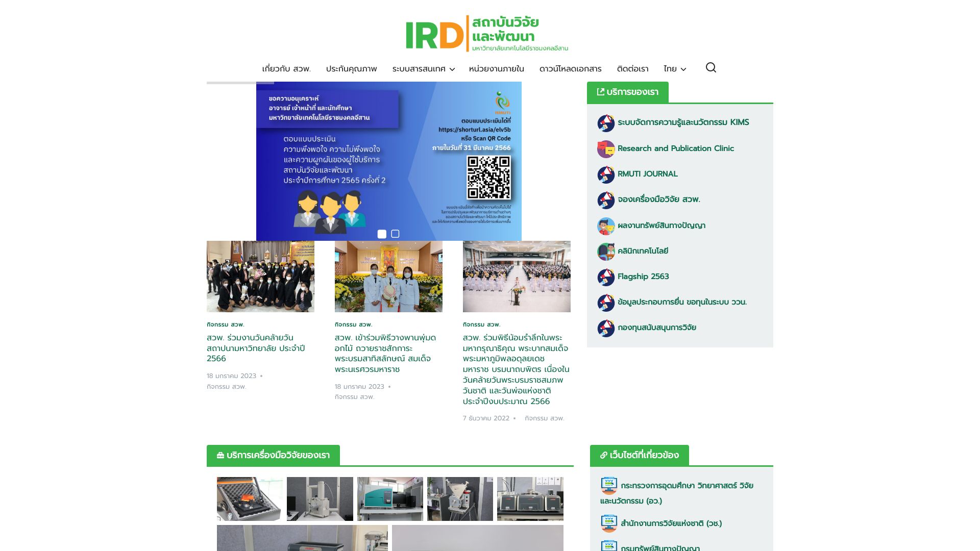Open orange device in case equipment thumbnail
Screen dimensions: 980x551
pyautogui.click(x=250, y=499)
